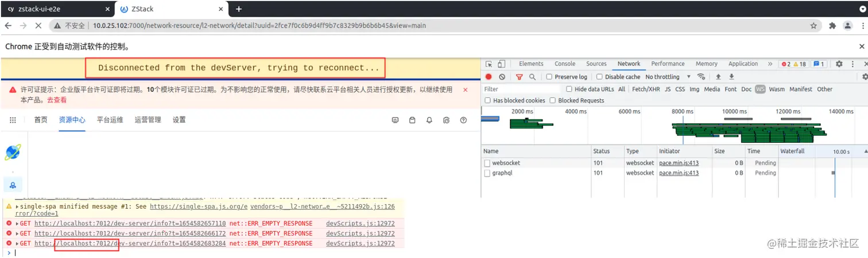Switch to the Console tab
868x258 pixels.
pos(565,64)
